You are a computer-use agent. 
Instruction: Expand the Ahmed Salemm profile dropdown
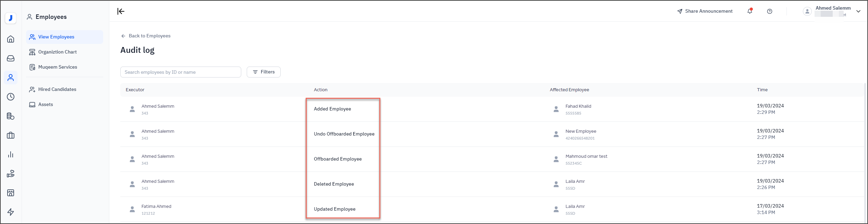pos(858,11)
